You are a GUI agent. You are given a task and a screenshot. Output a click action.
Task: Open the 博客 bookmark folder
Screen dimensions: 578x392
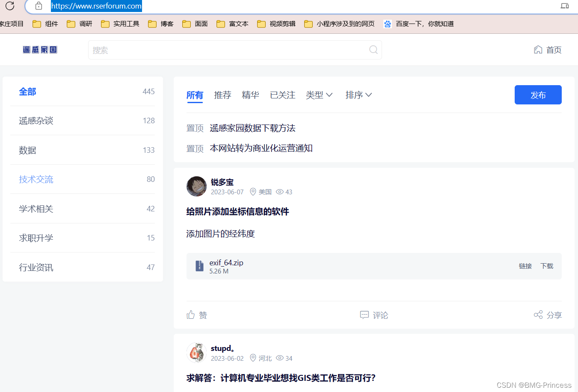(x=161, y=24)
